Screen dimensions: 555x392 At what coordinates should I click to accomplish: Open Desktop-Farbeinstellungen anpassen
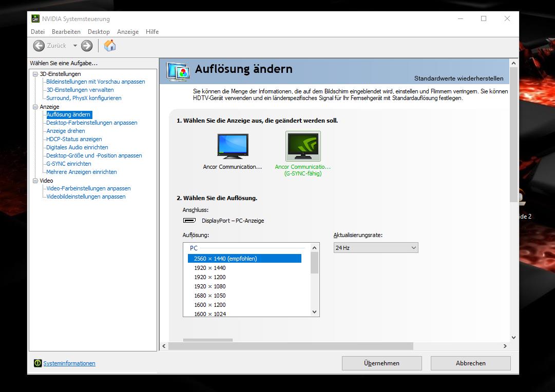[x=92, y=123]
